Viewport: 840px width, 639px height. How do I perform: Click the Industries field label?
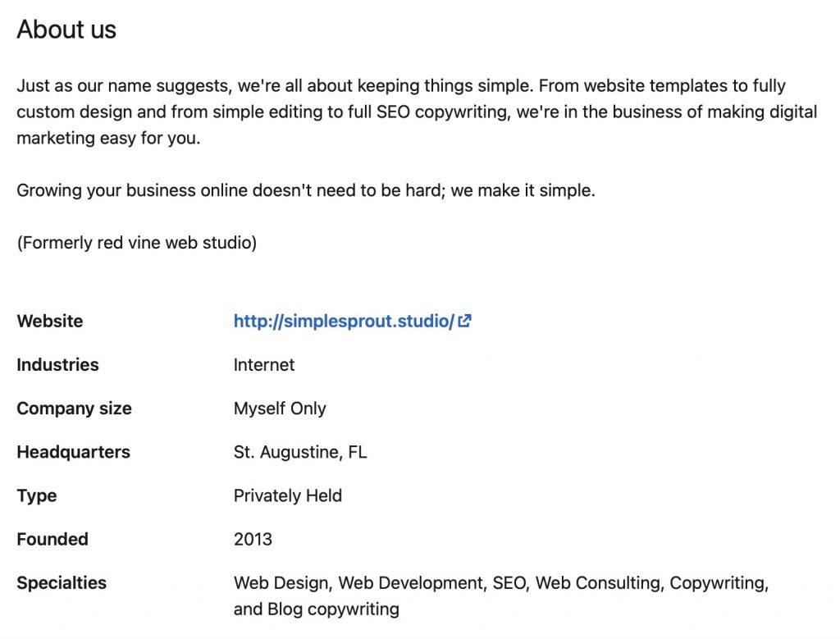(x=57, y=365)
